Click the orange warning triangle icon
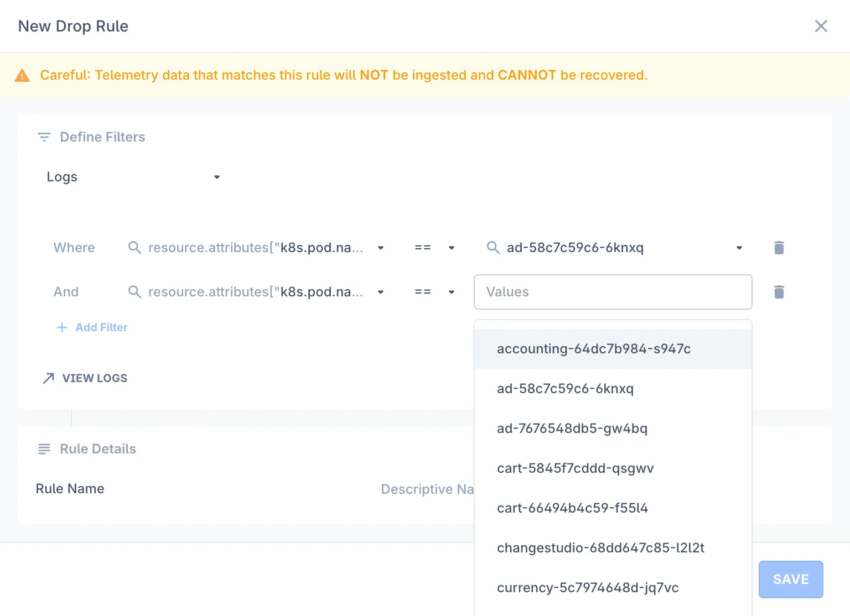 tap(22, 75)
